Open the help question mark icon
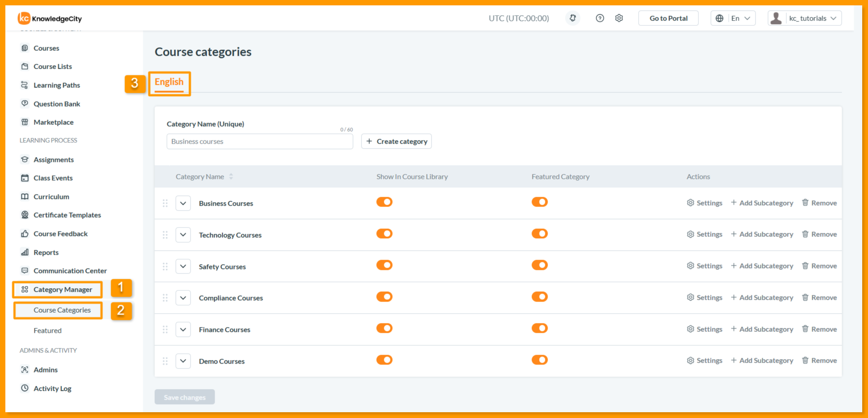Image resolution: width=868 pixels, height=418 pixels. (x=600, y=18)
